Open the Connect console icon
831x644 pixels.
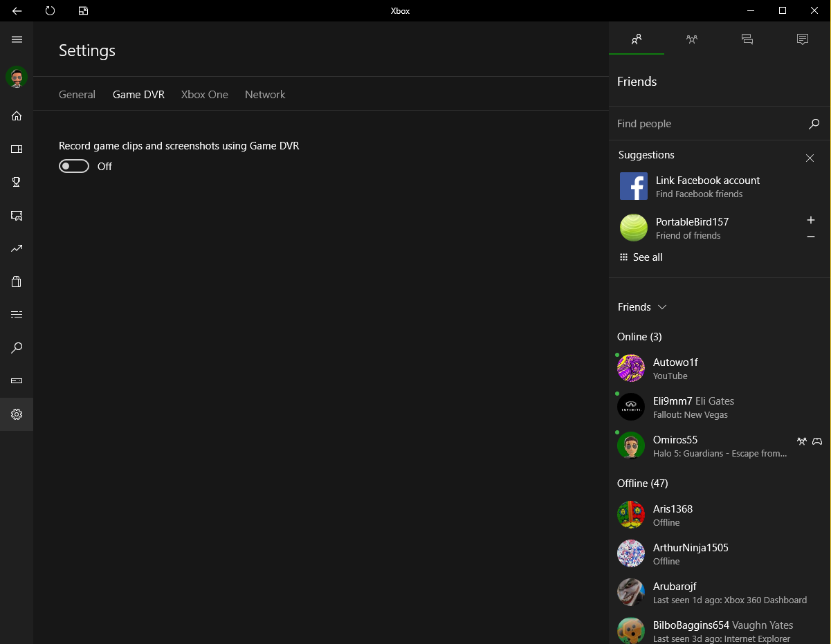(17, 381)
